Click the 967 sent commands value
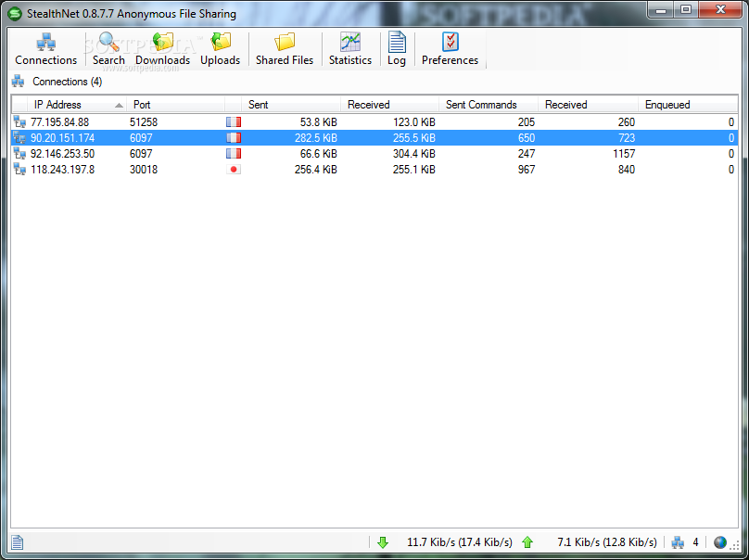The height and width of the screenshot is (560, 749). [527, 170]
